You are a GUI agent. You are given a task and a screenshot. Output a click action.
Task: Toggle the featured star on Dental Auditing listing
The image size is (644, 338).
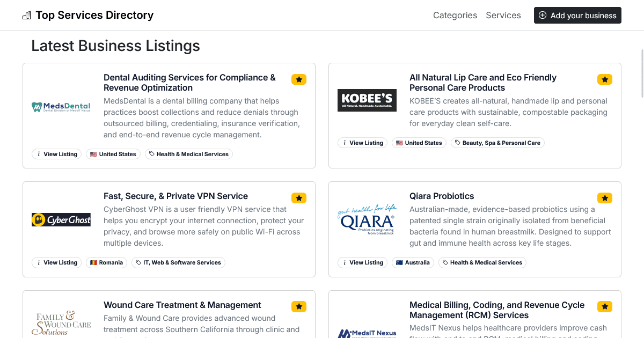(x=298, y=79)
